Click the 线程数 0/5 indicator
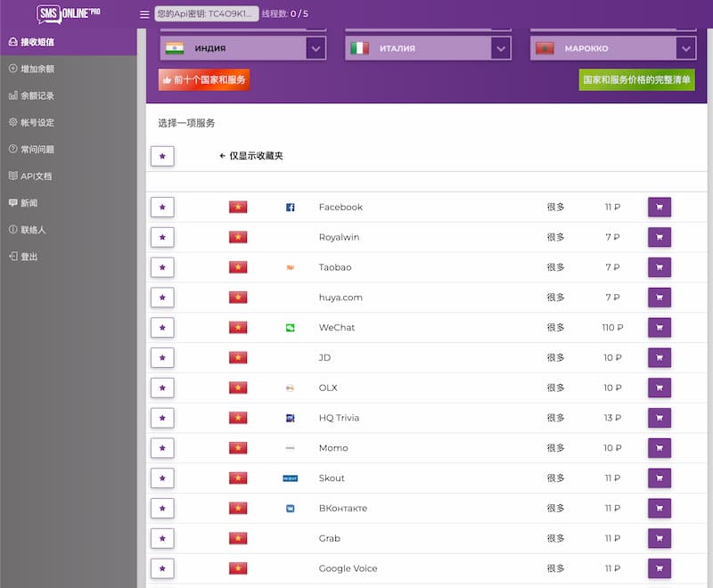 (284, 13)
